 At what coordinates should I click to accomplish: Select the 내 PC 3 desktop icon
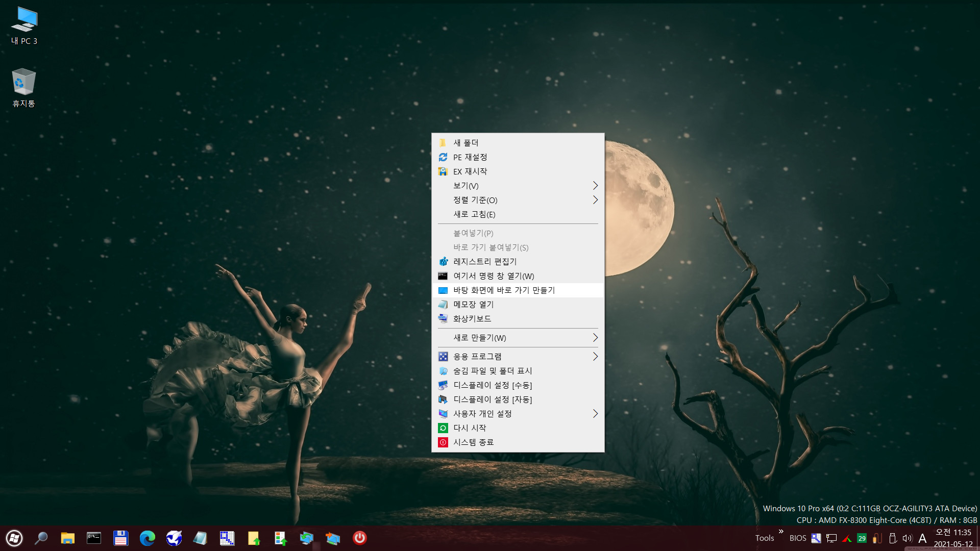coord(24,26)
